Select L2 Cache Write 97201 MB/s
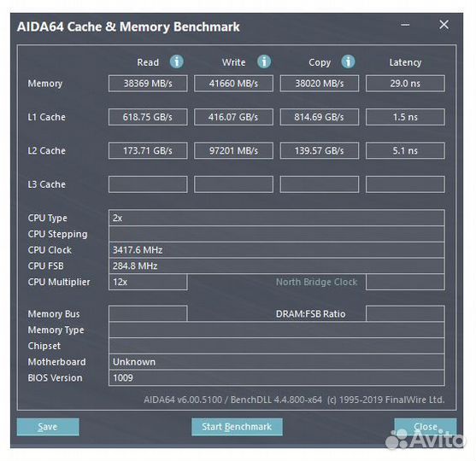Image resolution: width=476 pixels, height=461 pixels. 233,151
